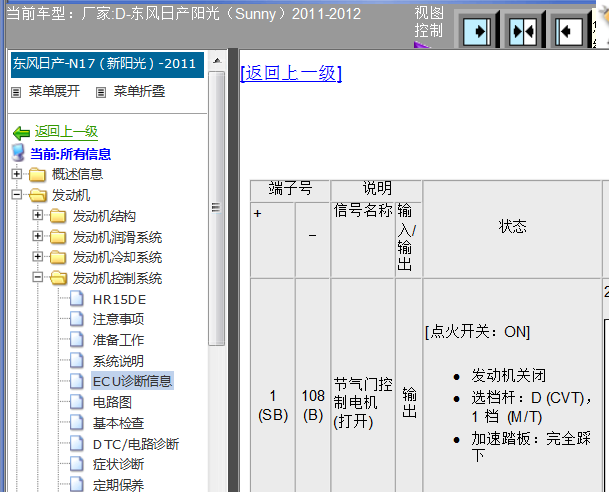
Task: Click the 发动机 open folder icon
Action: tap(38, 195)
